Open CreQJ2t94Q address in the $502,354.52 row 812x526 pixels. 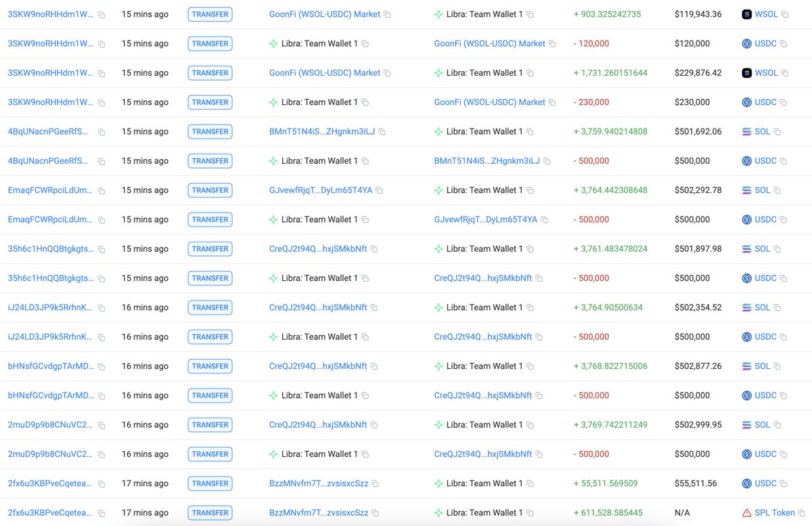317,307
